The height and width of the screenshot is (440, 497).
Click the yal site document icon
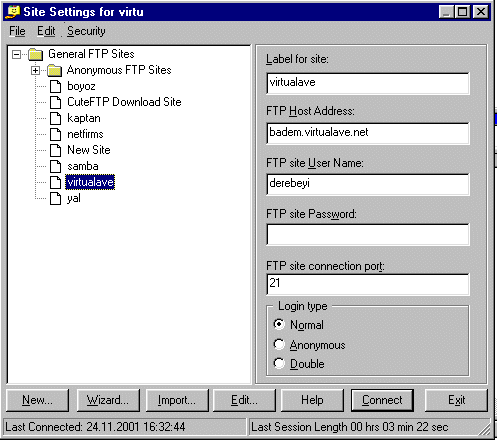(55, 198)
